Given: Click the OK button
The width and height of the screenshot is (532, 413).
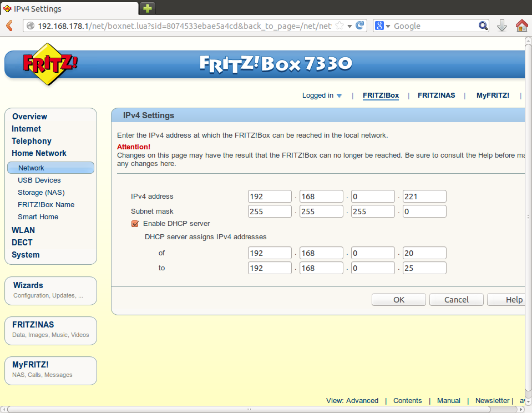Looking at the screenshot, I should pyautogui.click(x=399, y=300).
